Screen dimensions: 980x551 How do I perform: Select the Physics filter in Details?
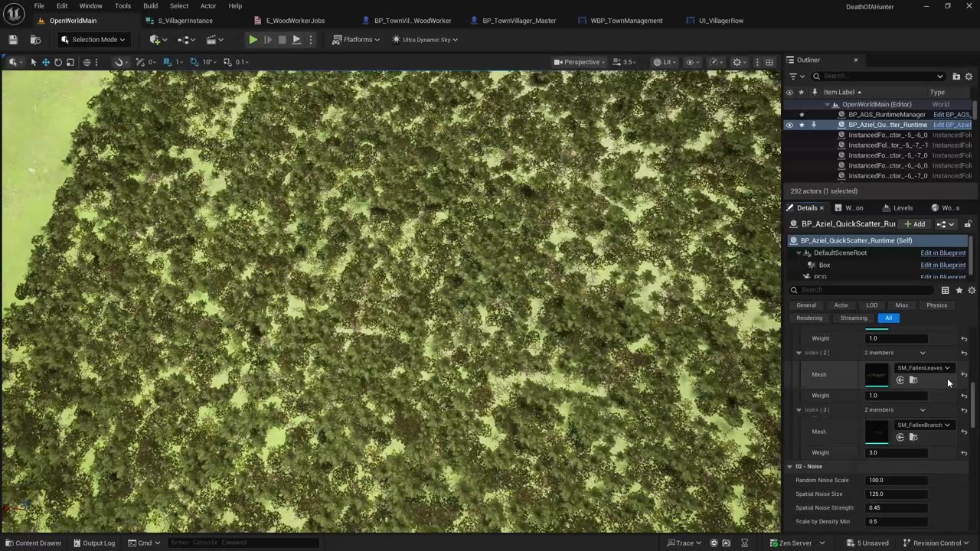pos(936,305)
